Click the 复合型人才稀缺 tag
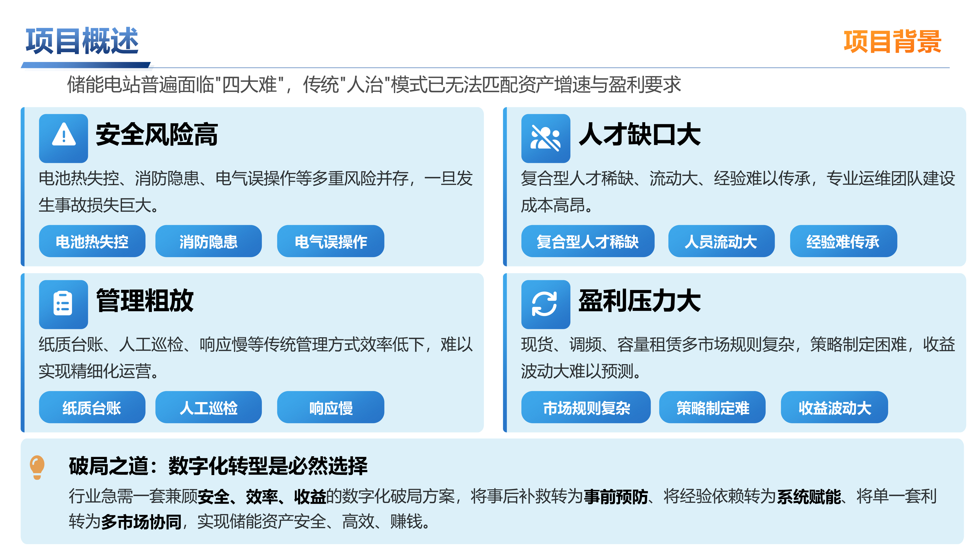 588,241
